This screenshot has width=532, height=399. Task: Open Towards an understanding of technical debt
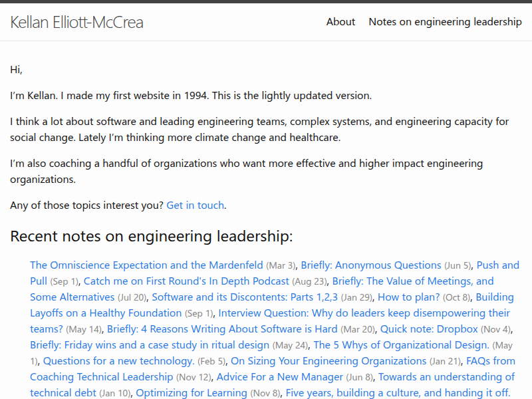coord(446,376)
